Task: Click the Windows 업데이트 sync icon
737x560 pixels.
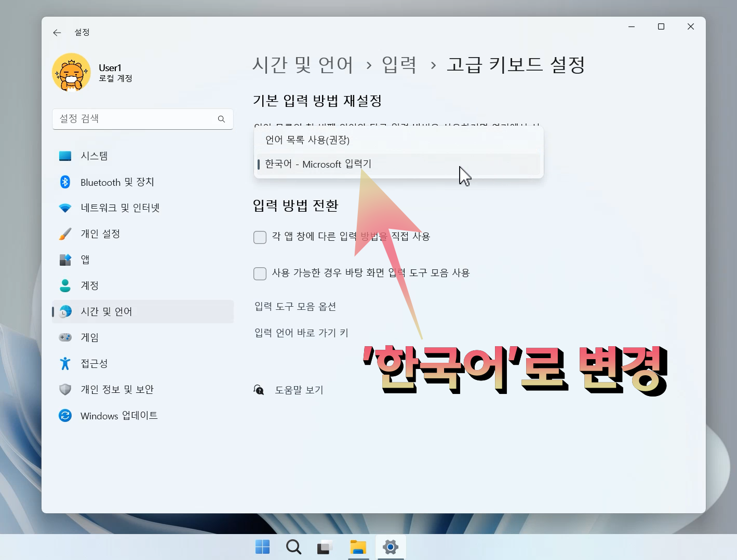Action: [x=65, y=415]
